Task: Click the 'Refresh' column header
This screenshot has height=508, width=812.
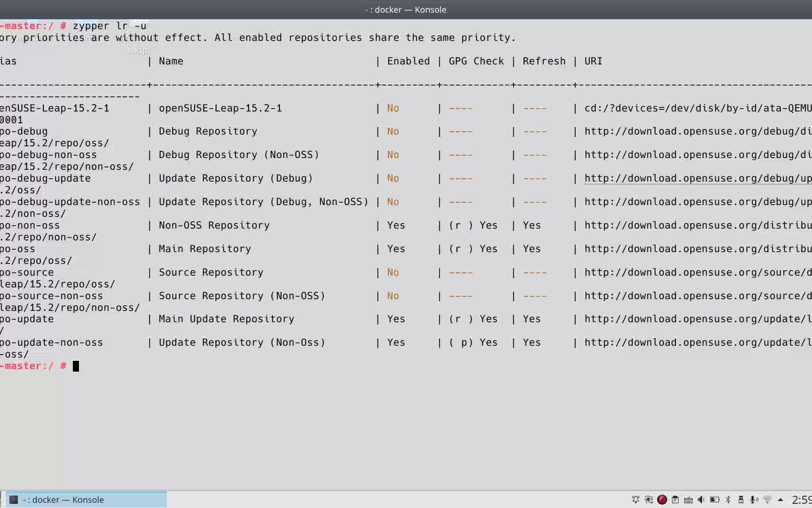Action: point(544,61)
